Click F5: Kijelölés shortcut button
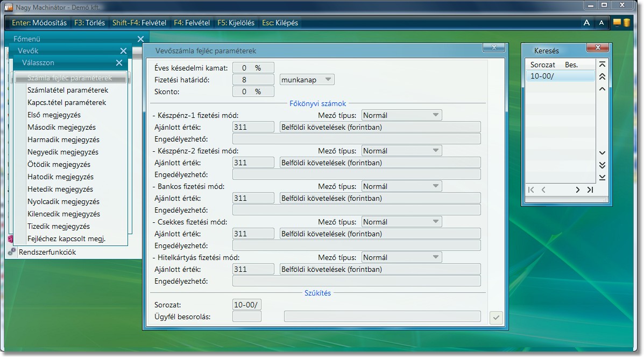Image resolution: width=644 pixels, height=358 pixels. coord(236,23)
